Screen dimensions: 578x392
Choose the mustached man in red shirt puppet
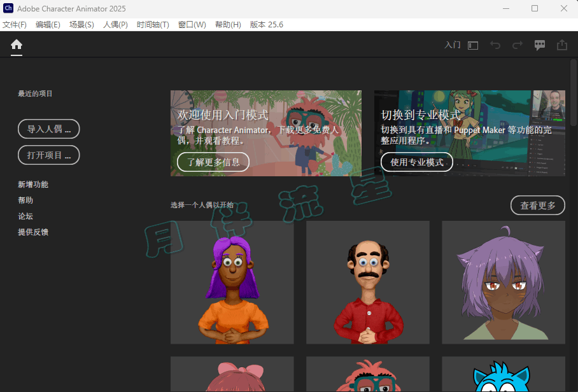367,283
